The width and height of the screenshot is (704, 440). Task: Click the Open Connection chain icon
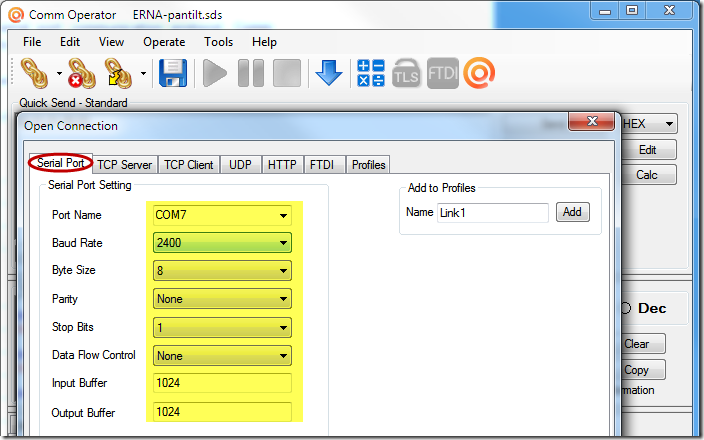tap(35, 73)
